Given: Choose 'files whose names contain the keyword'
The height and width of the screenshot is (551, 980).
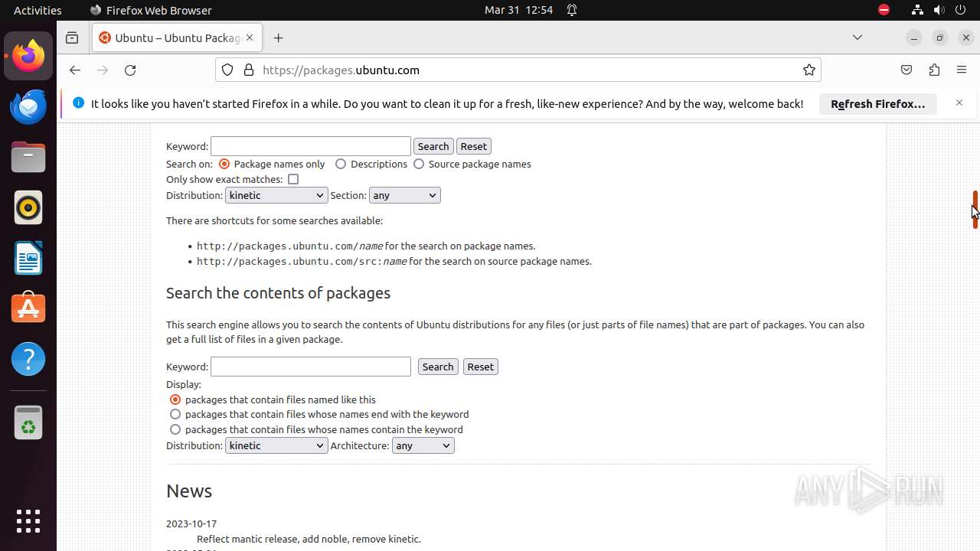Looking at the screenshot, I should click(x=175, y=429).
